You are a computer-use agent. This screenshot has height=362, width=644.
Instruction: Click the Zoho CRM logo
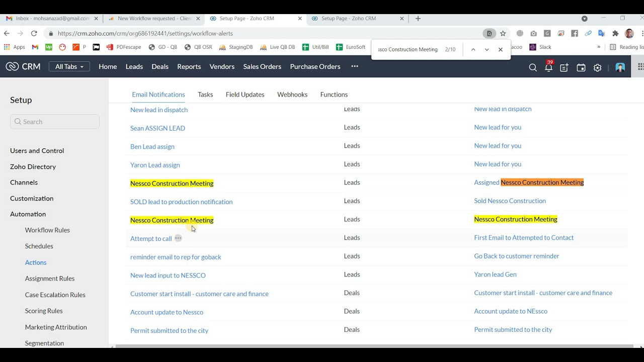(23, 66)
